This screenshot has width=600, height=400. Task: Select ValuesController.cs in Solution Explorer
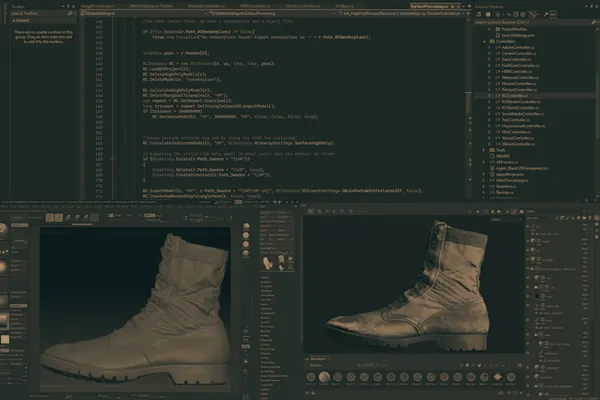518,138
